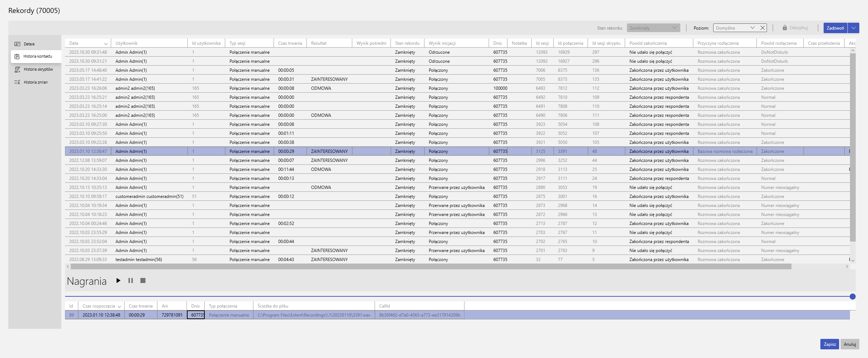The width and height of the screenshot is (868, 358).
Task: Click the Historia zmian sidebar icon
Action: click(x=17, y=82)
